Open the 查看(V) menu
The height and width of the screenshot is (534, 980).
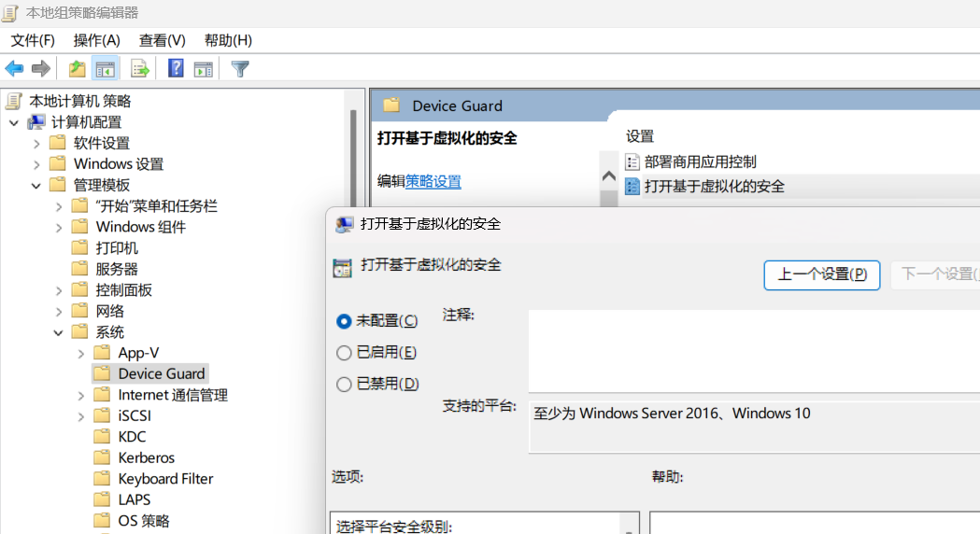163,40
